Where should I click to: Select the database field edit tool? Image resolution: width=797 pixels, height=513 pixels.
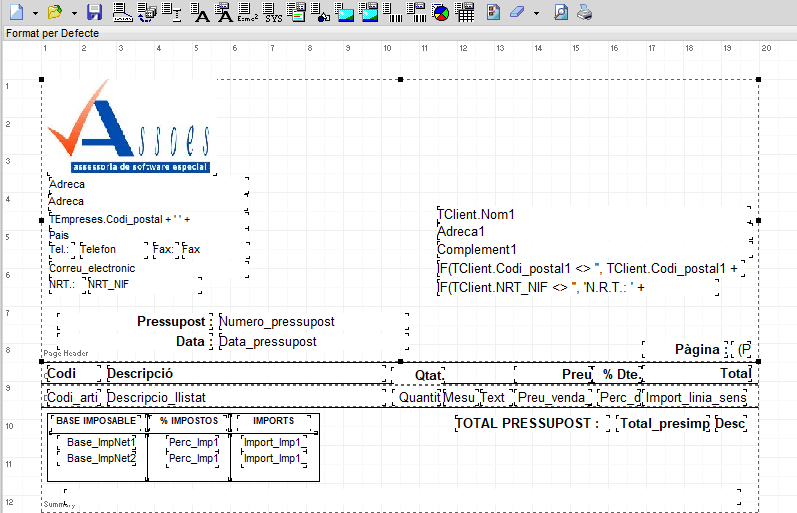[172, 12]
